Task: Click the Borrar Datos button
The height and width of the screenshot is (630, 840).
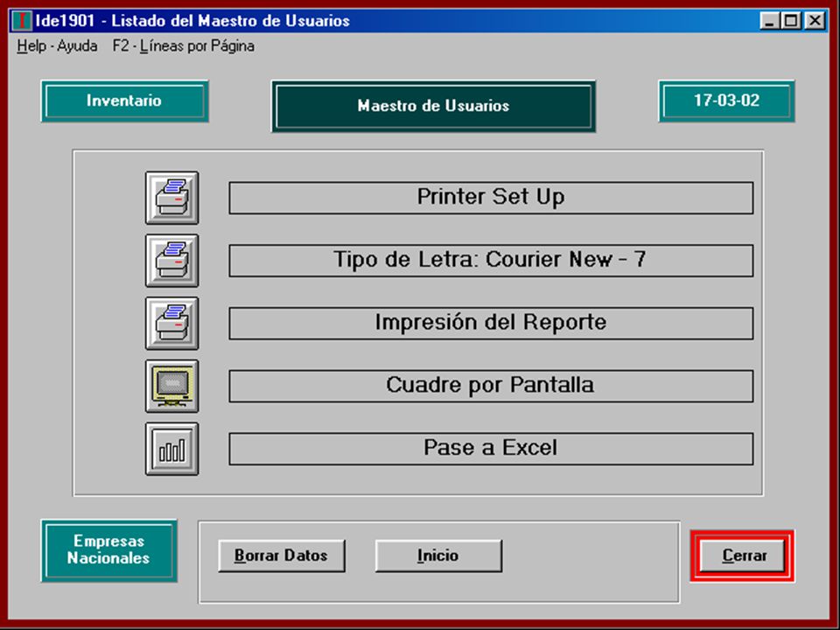Action: tap(281, 556)
